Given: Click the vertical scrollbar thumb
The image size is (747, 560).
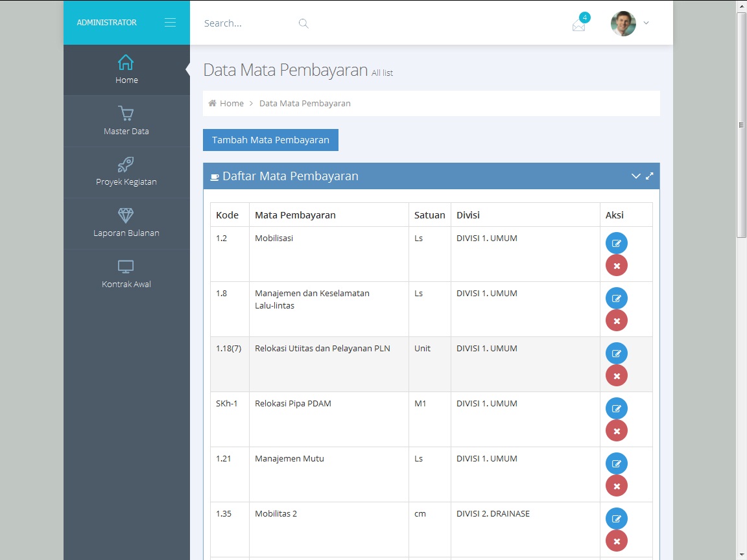Looking at the screenshot, I should [741, 124].
